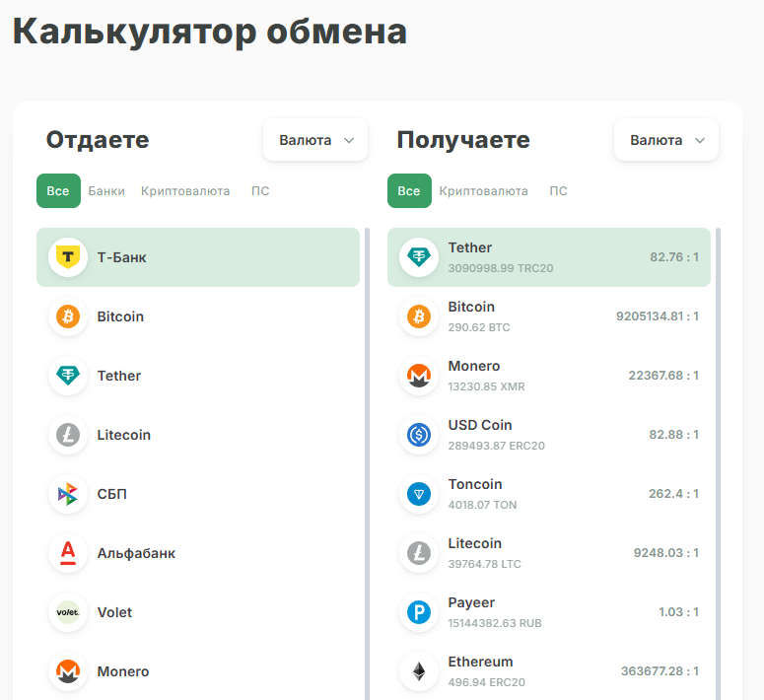Select Ethereum name in Получаете list
This screenshot has height=700, width=764.
click(x=480, y=662)
